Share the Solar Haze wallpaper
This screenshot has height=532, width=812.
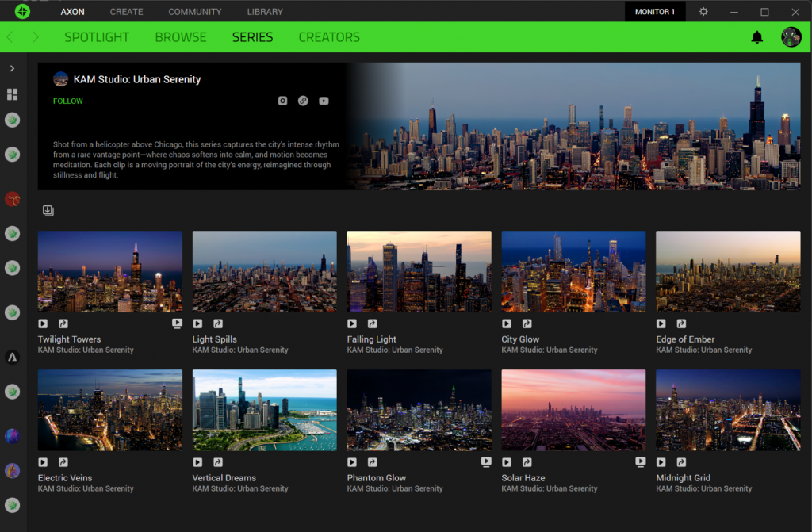[x=527, y=462]
